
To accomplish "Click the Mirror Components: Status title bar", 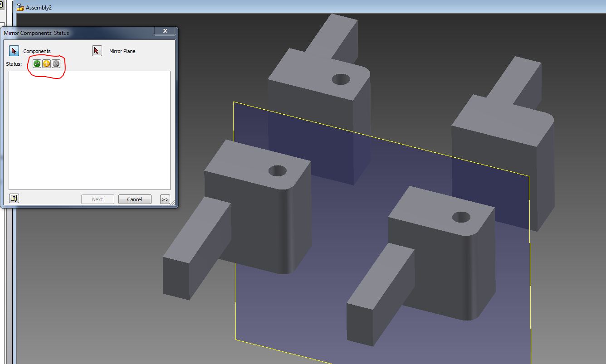I will point(68,33).
